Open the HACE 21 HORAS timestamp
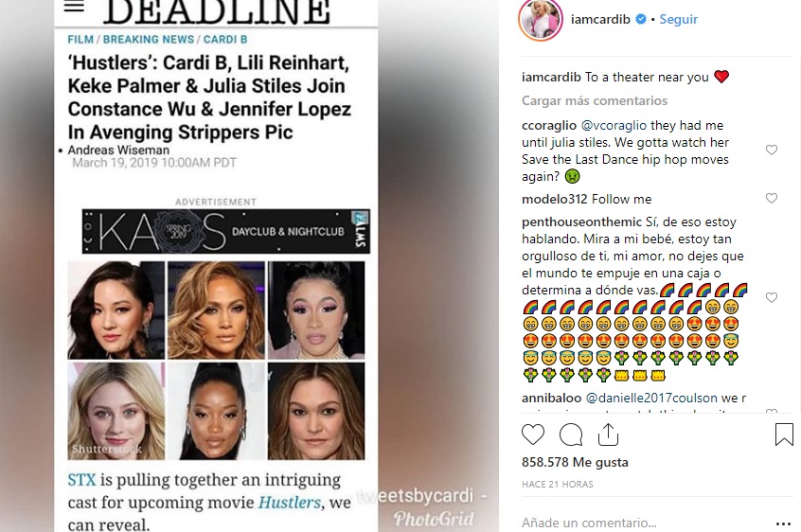This screenshot has height=532, width=801. coord(558,484)
